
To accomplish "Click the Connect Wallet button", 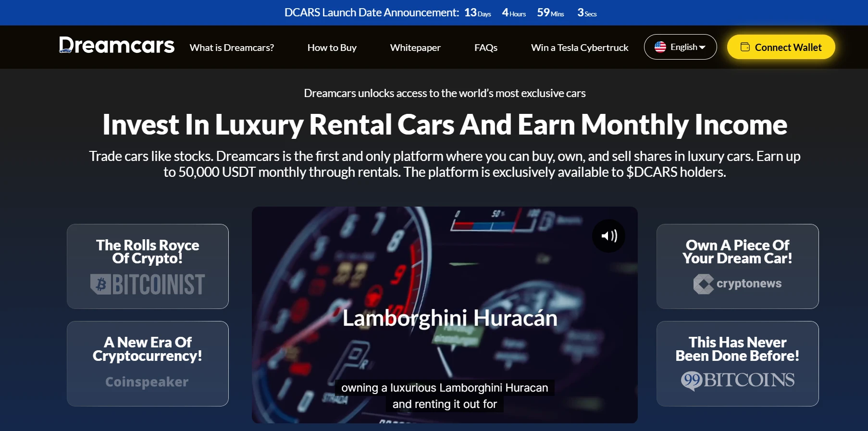I will tap(781, 47).
